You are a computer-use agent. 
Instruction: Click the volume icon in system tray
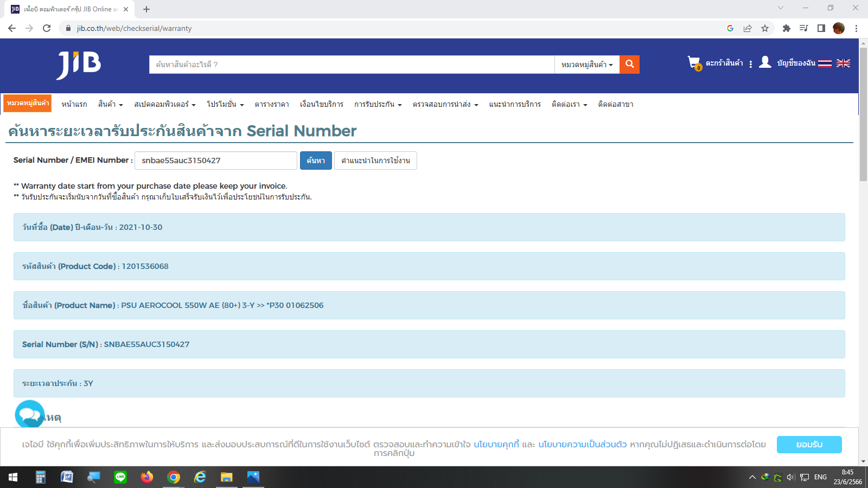coord(791,477)
